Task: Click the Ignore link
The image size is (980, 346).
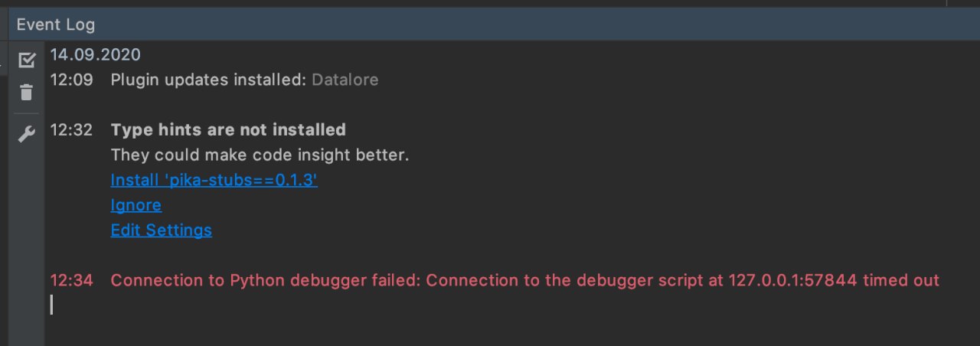Action: (x=136, y=205)
